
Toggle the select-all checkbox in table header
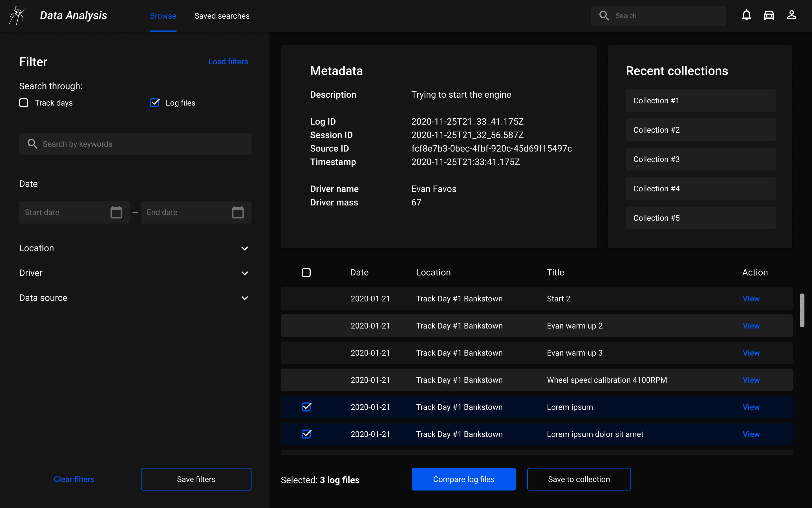pyautogui.click(x=306, y=272)
